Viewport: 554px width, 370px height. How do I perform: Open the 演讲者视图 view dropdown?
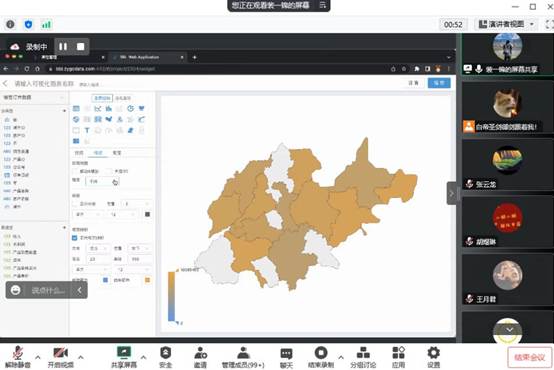coord(506,24)
